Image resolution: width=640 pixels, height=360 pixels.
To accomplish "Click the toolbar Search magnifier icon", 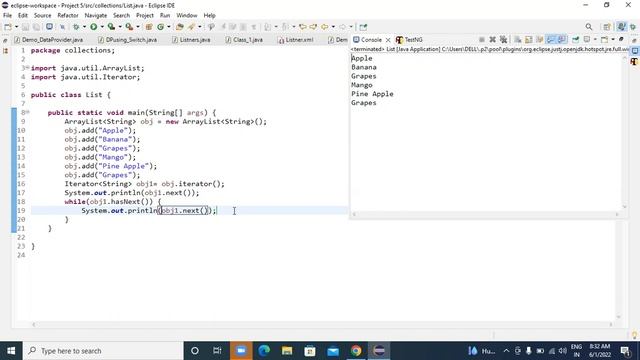I will coord(589,27).
